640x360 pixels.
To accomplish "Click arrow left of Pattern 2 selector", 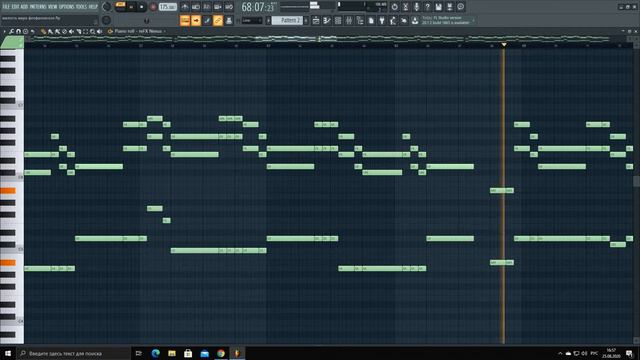I will (x=268, y=20).
